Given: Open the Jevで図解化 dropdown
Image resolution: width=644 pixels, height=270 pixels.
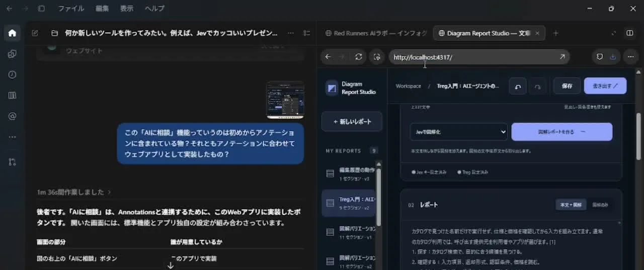Looking at the screenshot, I should tap(459, 131).
